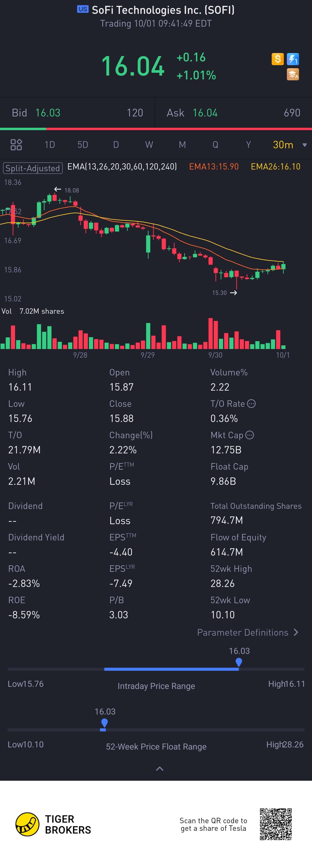Open Mkt Cap info bubble
The height and width of the screenshot is (868, 312).
point(250,435)
